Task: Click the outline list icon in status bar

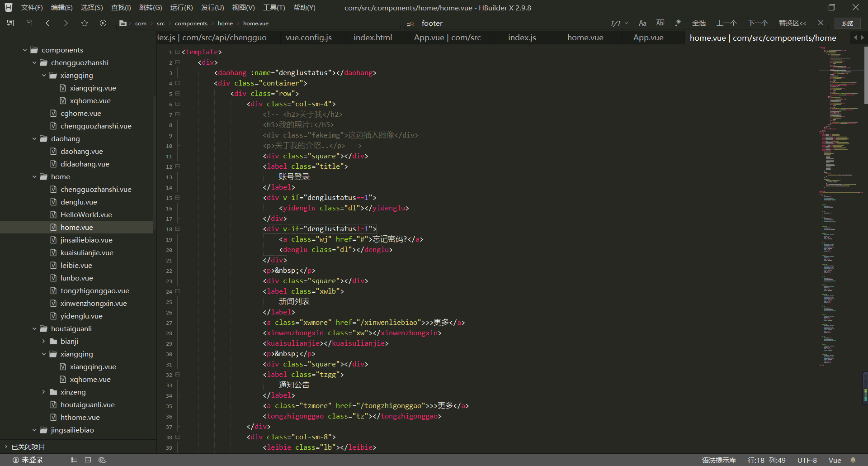Action: pos(74,460)
